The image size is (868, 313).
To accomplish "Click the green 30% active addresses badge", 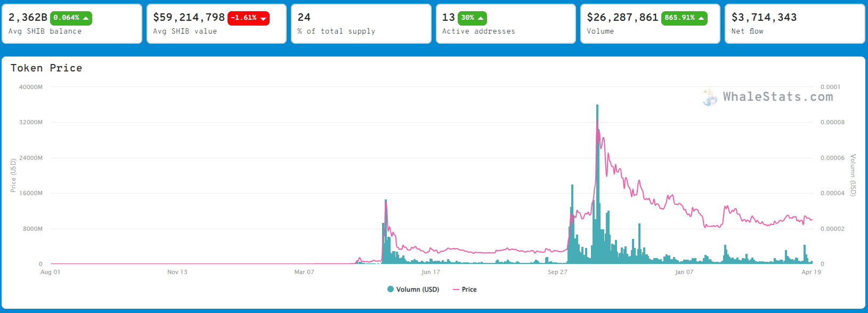I will point(472,18).
